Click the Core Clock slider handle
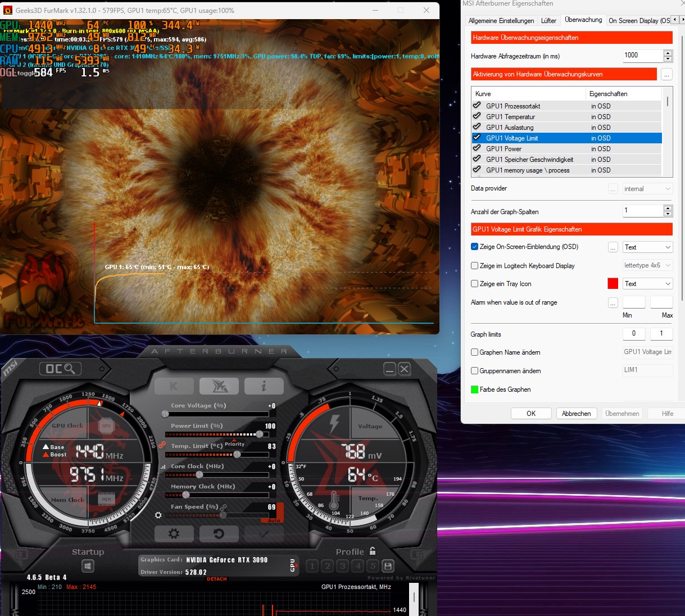This screenshot has height=616, width=685. (x=199, y=474)
